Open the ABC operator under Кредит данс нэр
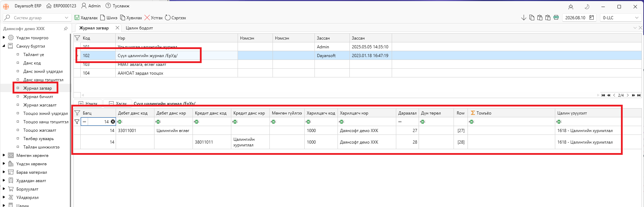 coord(235,122)
